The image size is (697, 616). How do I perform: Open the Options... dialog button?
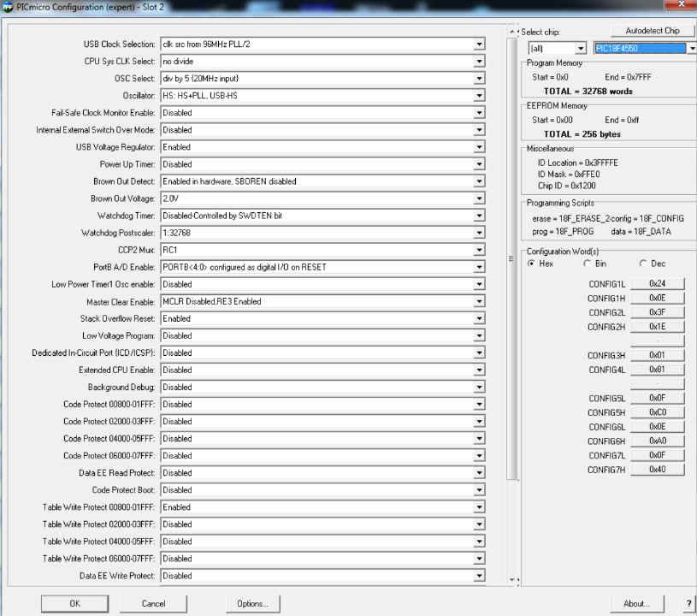point(251,603)
